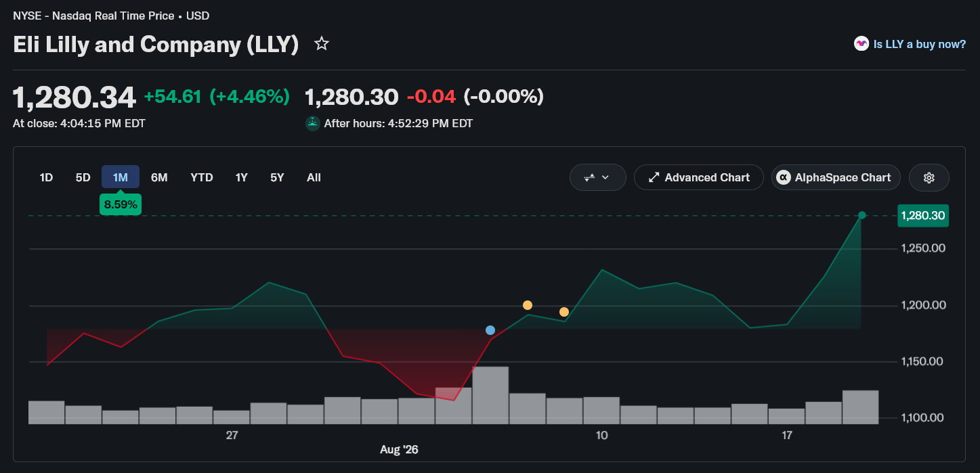Click the yellow chart event marker nearest Aug 10
Viewport: 980px width, 473px height.
pos(564,312)
